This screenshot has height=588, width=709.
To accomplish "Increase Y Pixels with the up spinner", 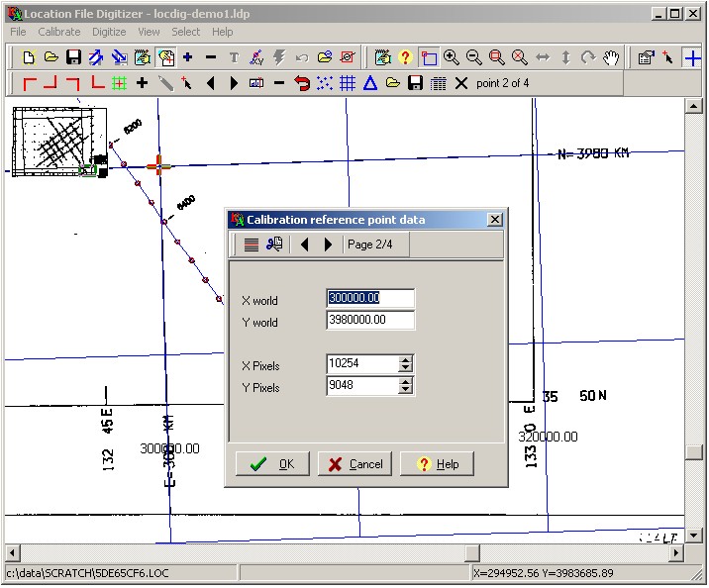I will pos(406,381).
